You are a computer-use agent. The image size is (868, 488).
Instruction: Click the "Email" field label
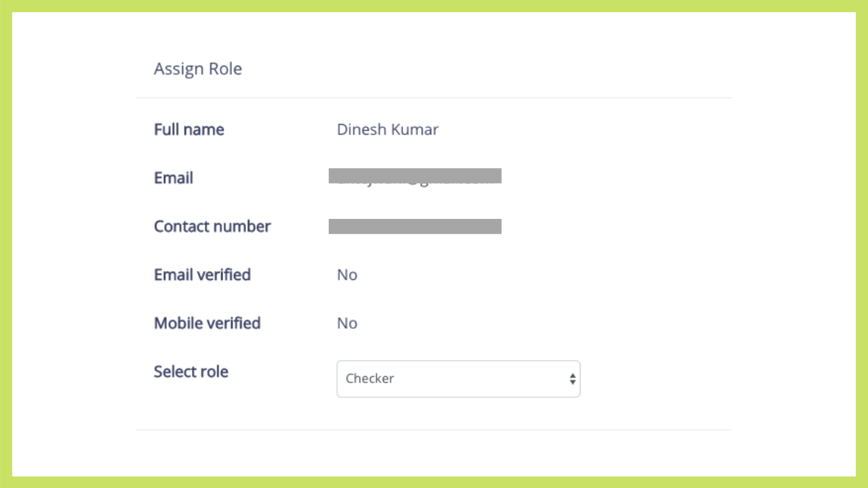click(x=174, y=178)
